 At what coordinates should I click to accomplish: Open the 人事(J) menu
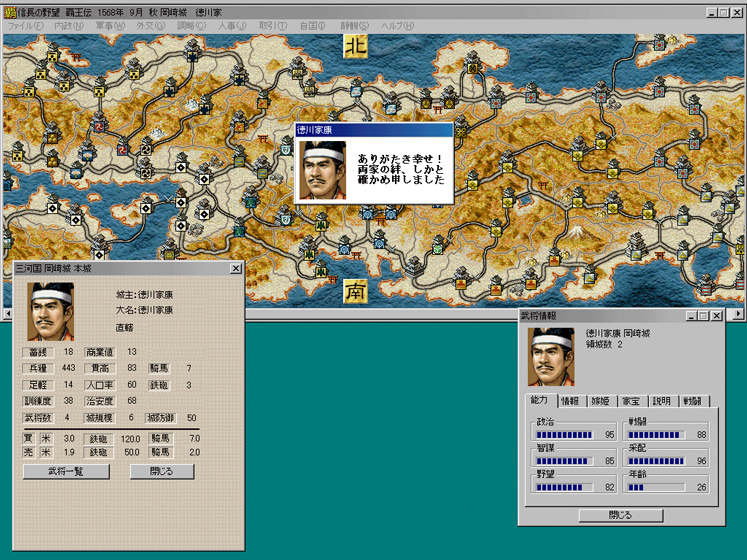(x=232, y=26)
